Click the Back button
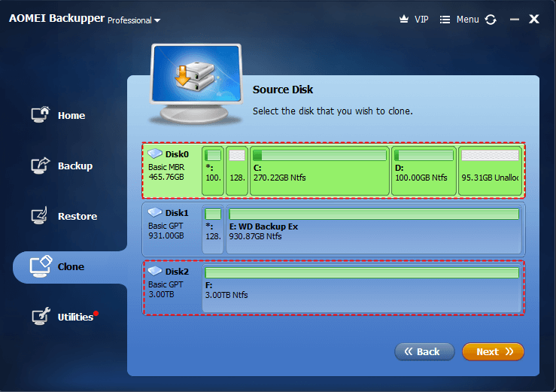The image size is (556, 392). tap(424, 351)
